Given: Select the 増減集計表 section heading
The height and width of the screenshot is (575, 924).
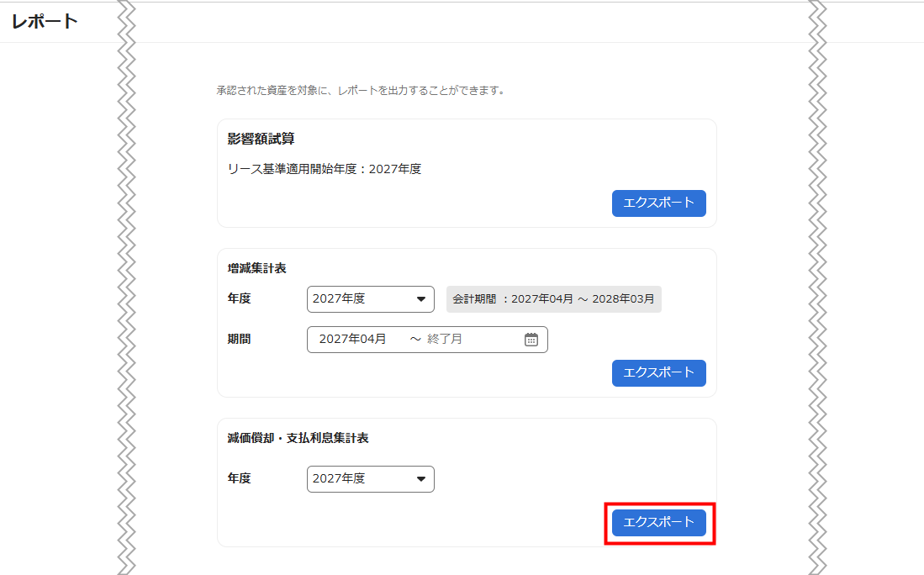Looking at the screenshot, I should click(256, 268).
